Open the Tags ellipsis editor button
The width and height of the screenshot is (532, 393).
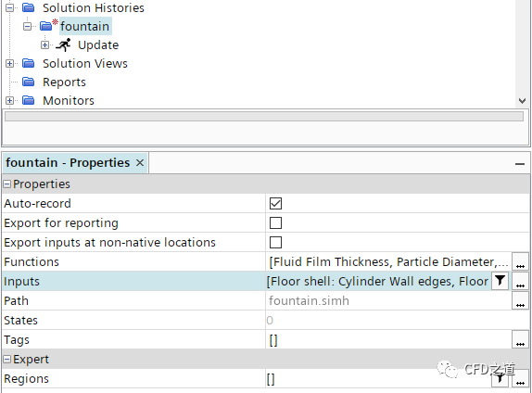(x=520, y=340)
